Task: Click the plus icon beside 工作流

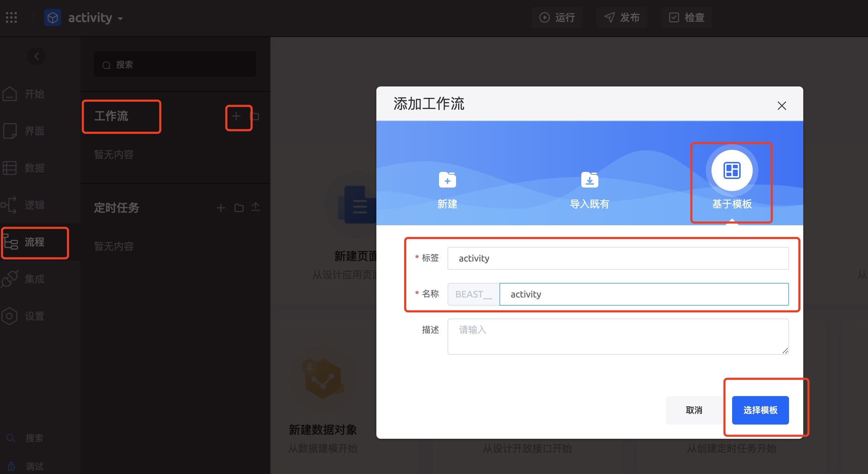Action: (x=236, y=116)
